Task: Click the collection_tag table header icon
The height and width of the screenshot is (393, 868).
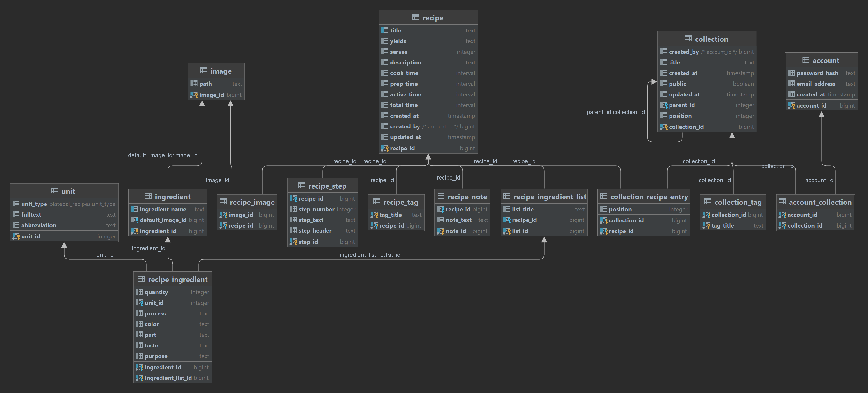Action: tap(708, 202)
